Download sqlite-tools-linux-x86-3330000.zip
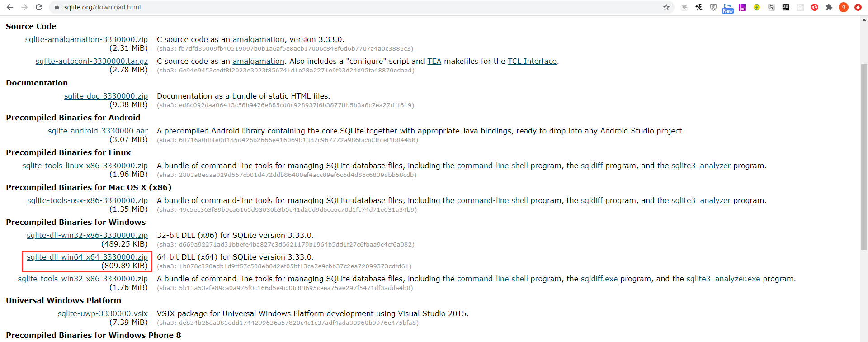The width and height of the screenshot is (868, 342). tap(85, 166)
